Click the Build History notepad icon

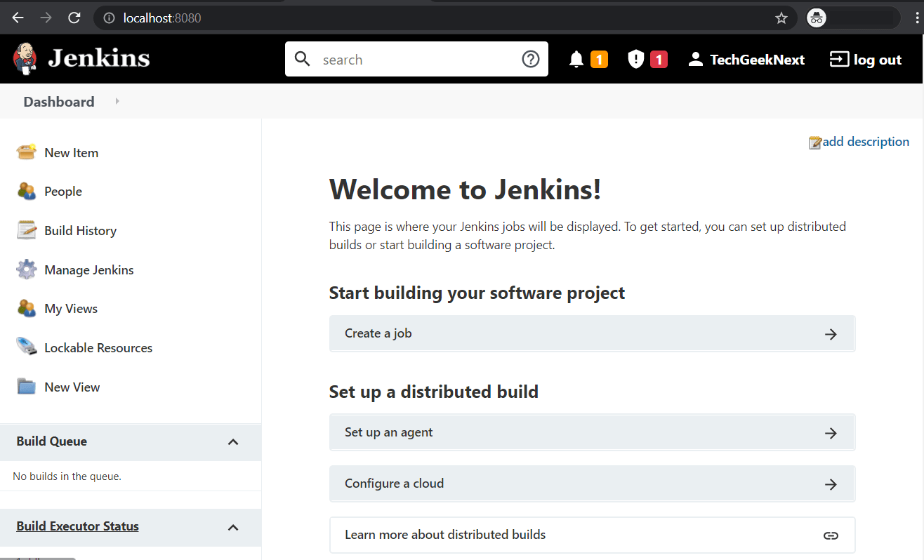[27, 230]
